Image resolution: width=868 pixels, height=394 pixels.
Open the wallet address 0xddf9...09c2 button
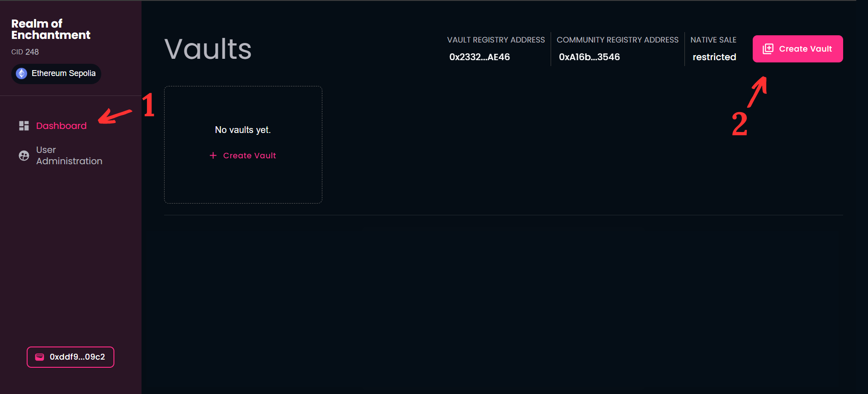point(71,357)
